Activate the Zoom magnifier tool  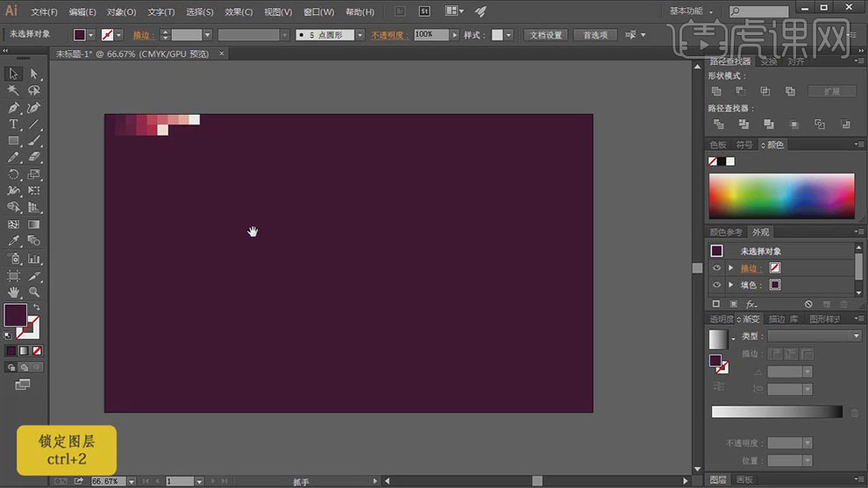point(34,292)
